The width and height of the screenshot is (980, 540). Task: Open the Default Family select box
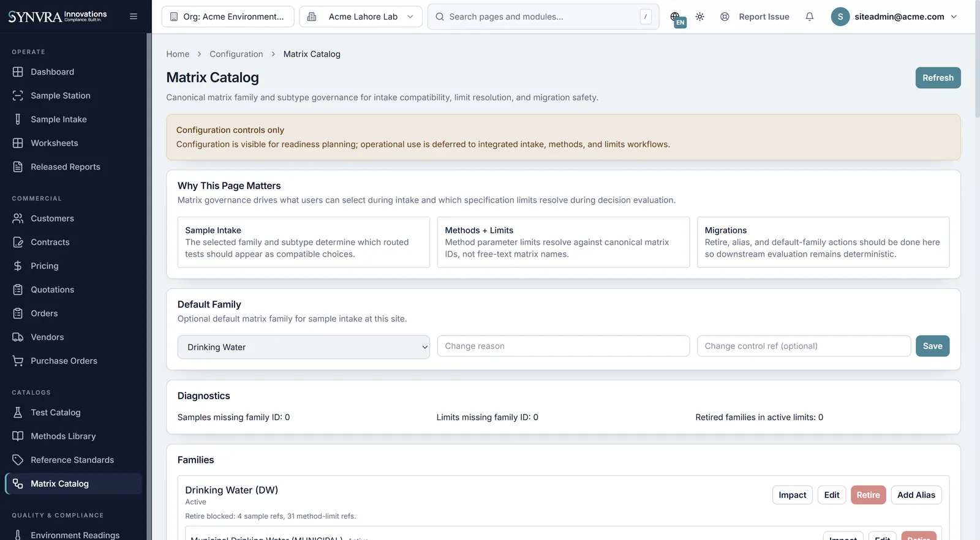304,347
